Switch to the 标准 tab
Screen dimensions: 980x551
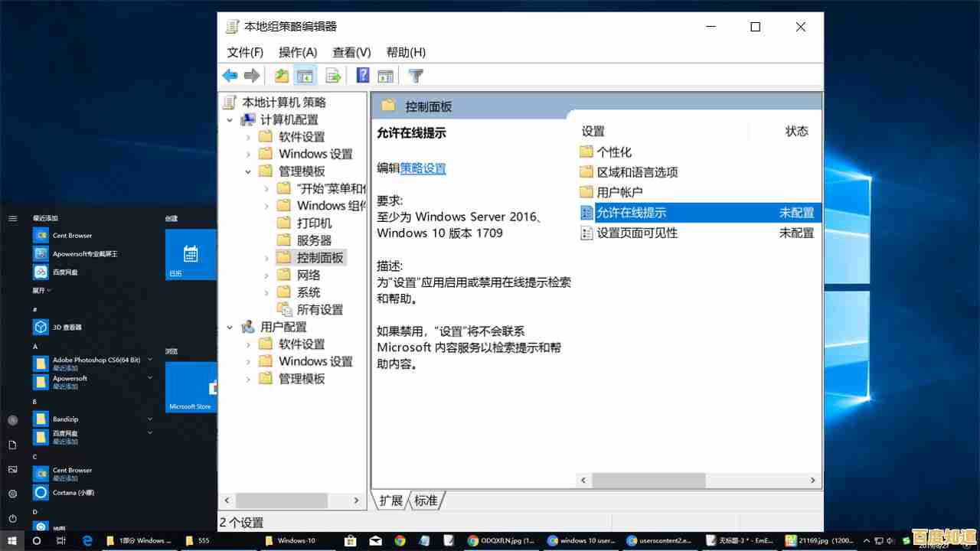pyautogui.click(x=426, y=500)
